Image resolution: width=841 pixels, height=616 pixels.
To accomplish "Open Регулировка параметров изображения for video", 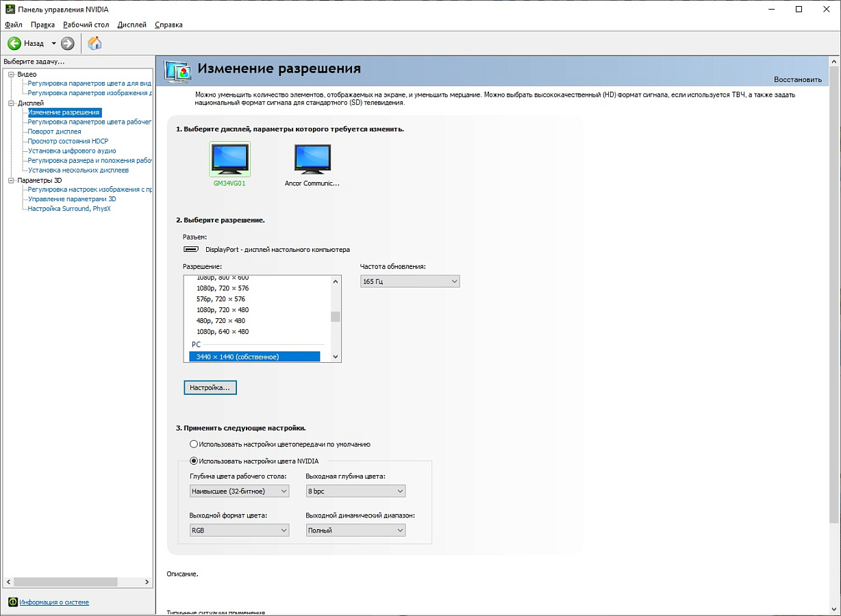I will click(x=90, y=93).
